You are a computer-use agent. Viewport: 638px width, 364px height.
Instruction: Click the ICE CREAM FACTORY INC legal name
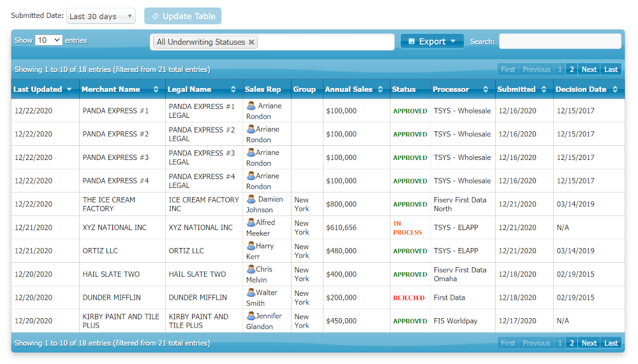tap(204, 204)
